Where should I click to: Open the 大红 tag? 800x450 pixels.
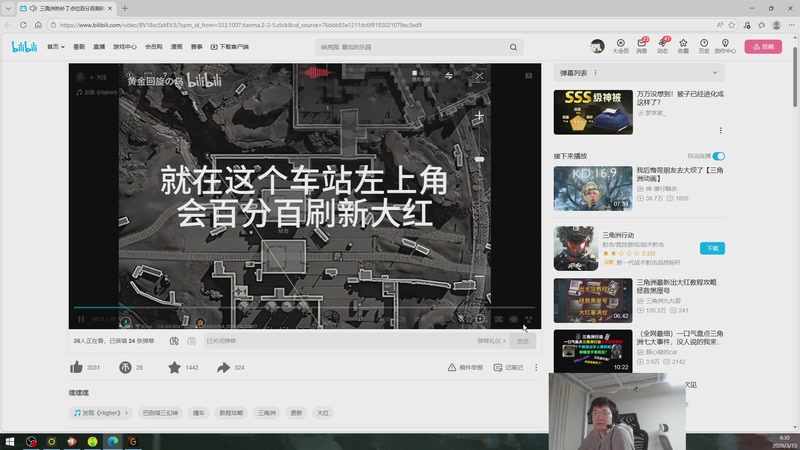[323, 413]
